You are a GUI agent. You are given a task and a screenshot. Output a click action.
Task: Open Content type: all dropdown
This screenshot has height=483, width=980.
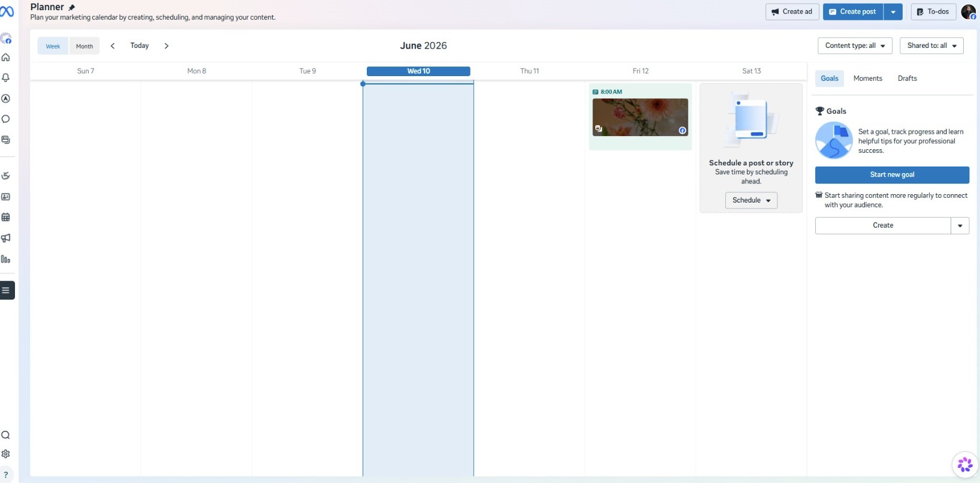(x=855, y=46)
